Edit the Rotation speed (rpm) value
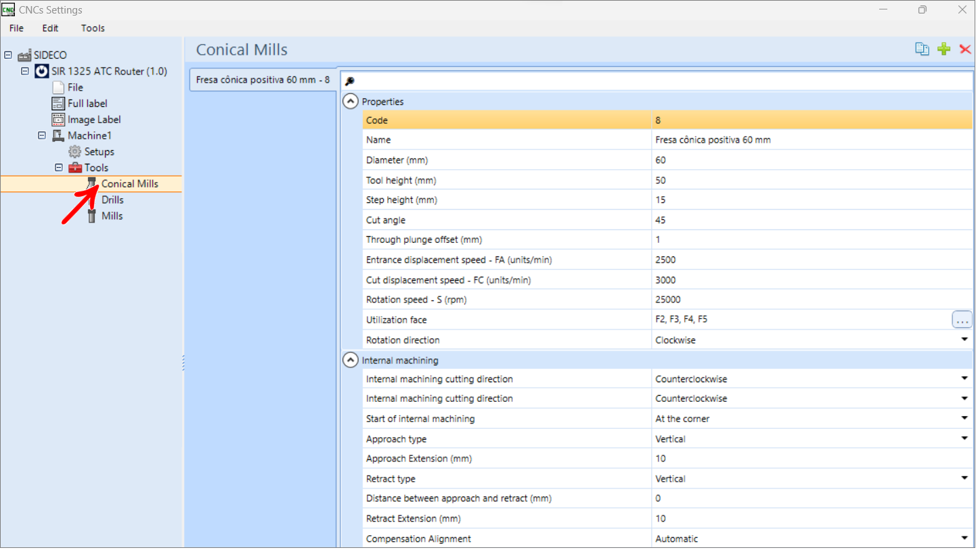The height and width of the screenshot is (550, 980). [812, 300]
